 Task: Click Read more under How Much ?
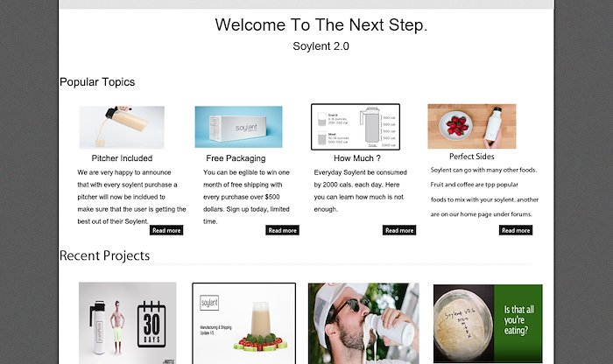point(399,230)
